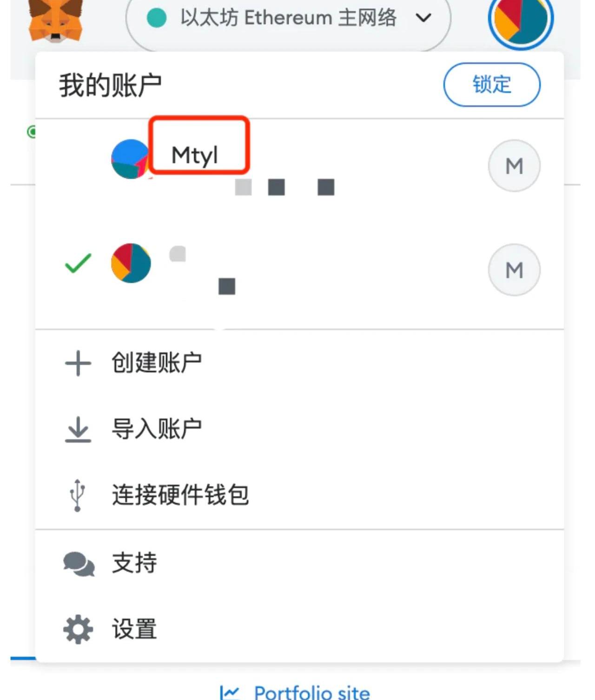Click the Mtyl account name label
Screen dimensions: 595x700
[x=195, y=155]
